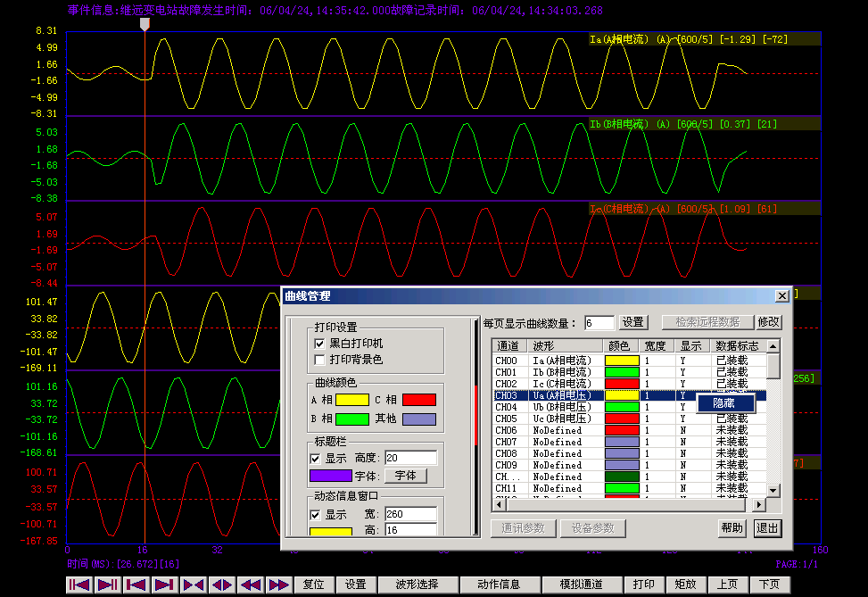Toggle the 标题栏 显示 checkbox
Viewport: 868px width, 597px height.
point(315,458)
